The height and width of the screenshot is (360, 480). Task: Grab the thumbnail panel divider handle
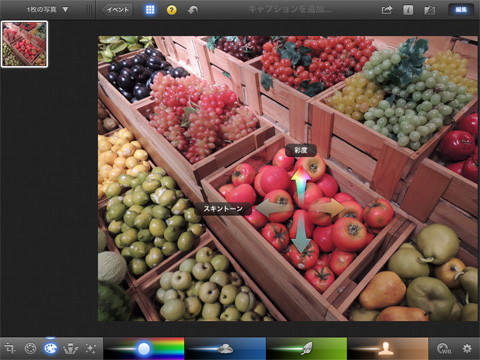tap(89, 10)
